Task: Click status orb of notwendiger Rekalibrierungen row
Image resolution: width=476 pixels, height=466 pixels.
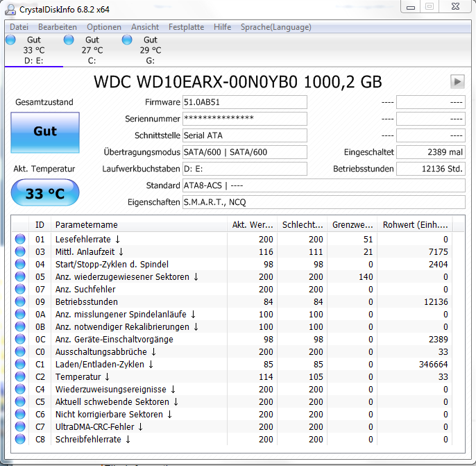Action: [x=20, y=326]
